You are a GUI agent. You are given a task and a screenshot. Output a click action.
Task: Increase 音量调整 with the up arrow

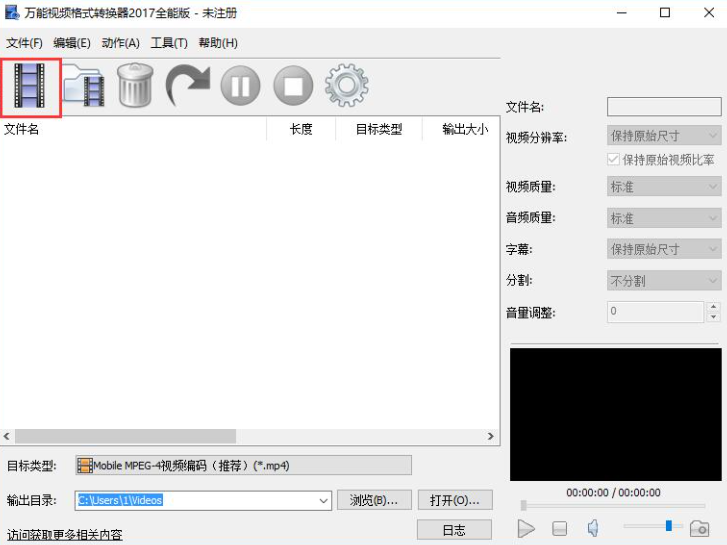[714, 307]
